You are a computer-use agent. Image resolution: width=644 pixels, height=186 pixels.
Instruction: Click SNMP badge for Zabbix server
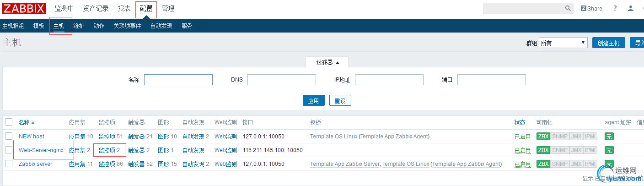click(x=560, y=164)
